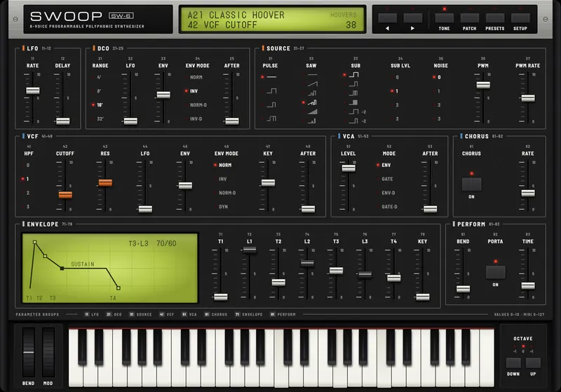Image resolution: width=561 pixels, height=392 pixels.
Task: Select the sine-line pulse waveform option
Action: pyautogui.click(x=271, y=77)
